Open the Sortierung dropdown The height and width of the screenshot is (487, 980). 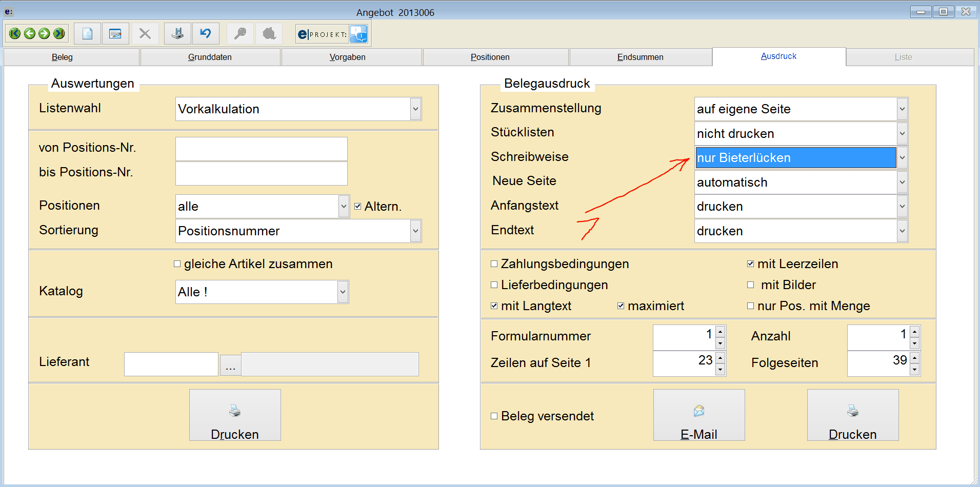coord(415,231)
